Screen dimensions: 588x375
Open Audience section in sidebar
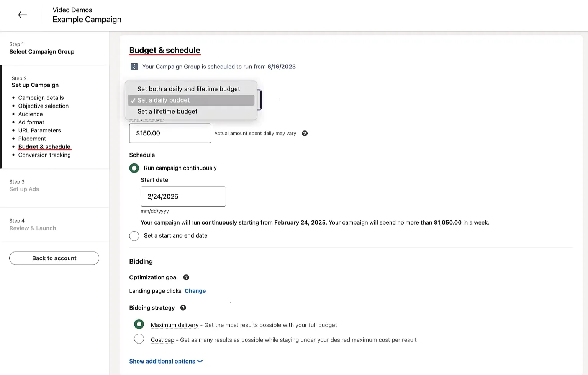tap(31, 114)
